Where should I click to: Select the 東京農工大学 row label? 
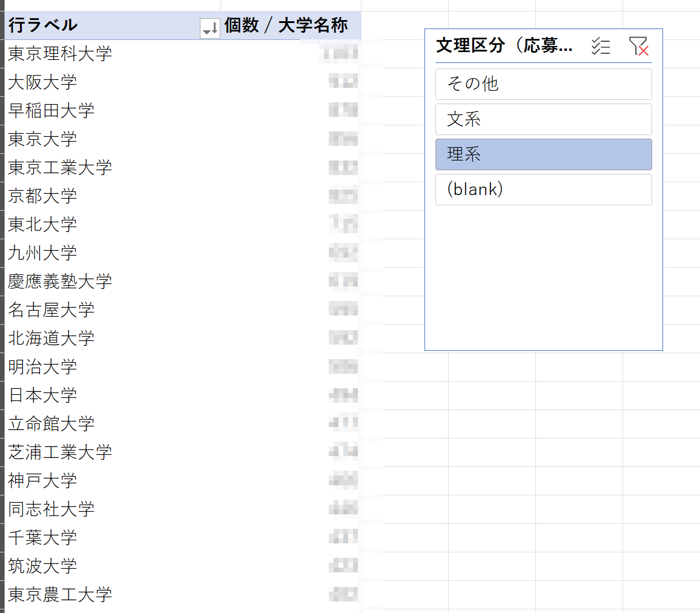(x=60, y=595)
